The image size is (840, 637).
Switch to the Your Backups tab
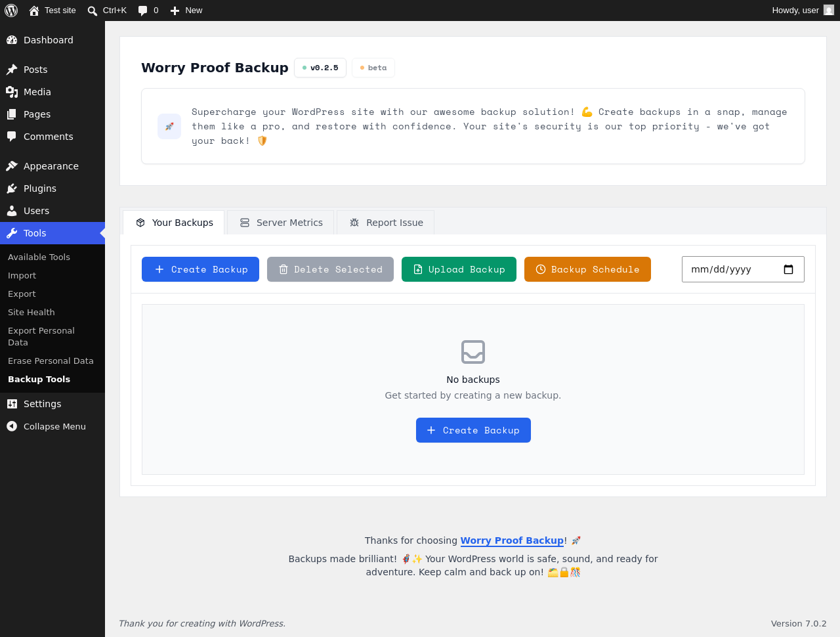pyautogui.click(x=174, y=223)
